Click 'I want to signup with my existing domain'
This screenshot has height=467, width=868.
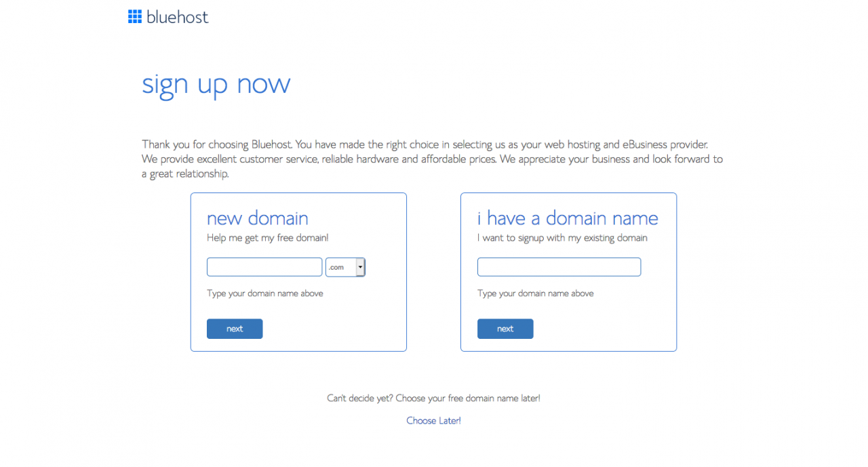pyautogui.click(x=562, y=238)
